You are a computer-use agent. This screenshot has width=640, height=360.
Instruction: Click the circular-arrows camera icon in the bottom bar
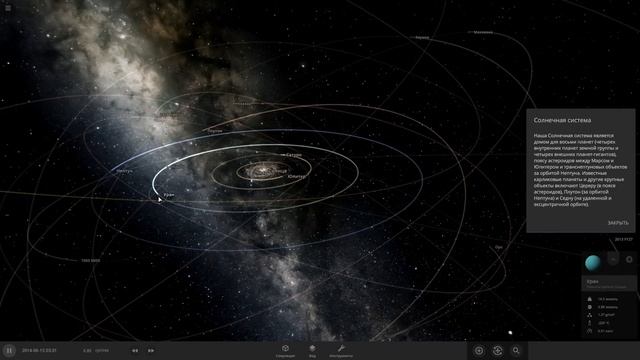tap(498, 351)
